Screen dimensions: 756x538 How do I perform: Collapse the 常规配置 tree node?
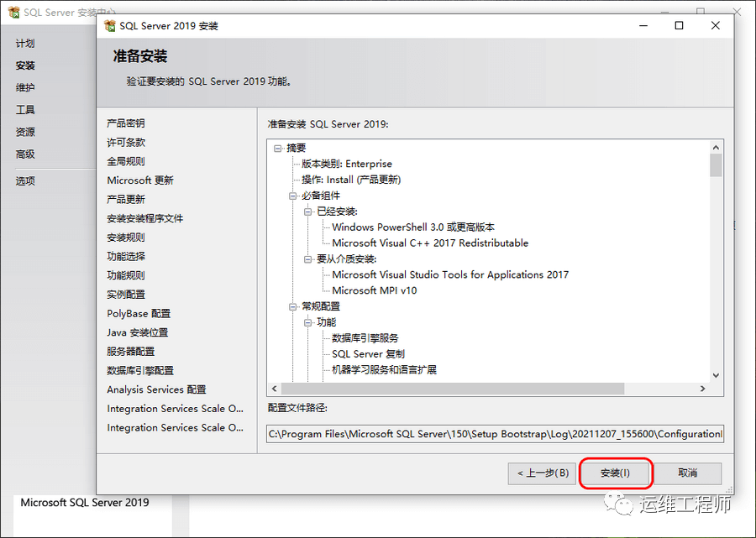tap(292, 307)
